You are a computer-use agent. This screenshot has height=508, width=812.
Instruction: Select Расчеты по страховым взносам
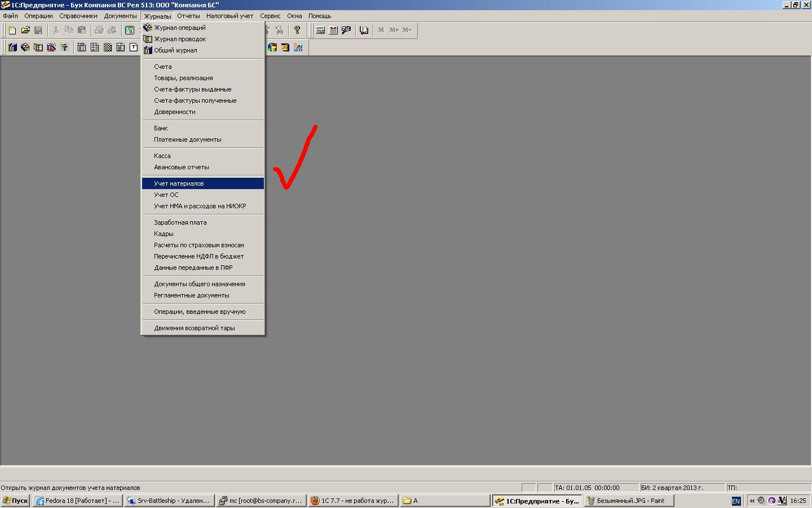click(203, 245)
